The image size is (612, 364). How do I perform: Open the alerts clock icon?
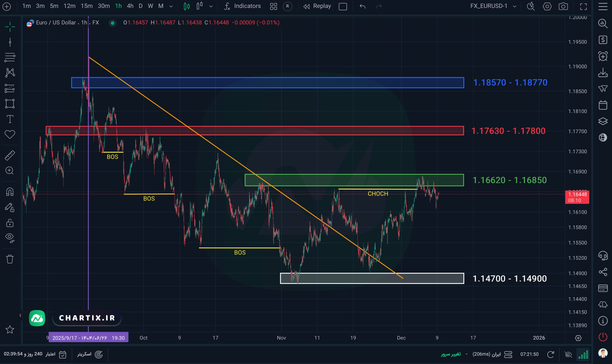pos(603,56)
